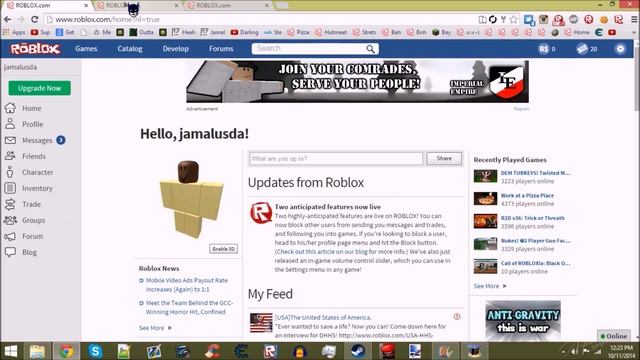The width and height of the screenshot is (640, 360).
Task: Open Windows Start button
Action: click(11, 351)
